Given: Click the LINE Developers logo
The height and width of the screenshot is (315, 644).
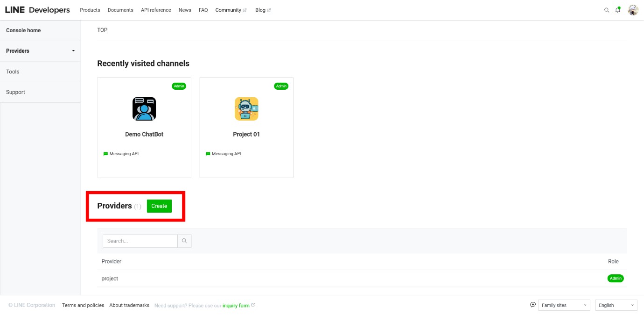Looking at the screenshot, I should click(37, 10).
